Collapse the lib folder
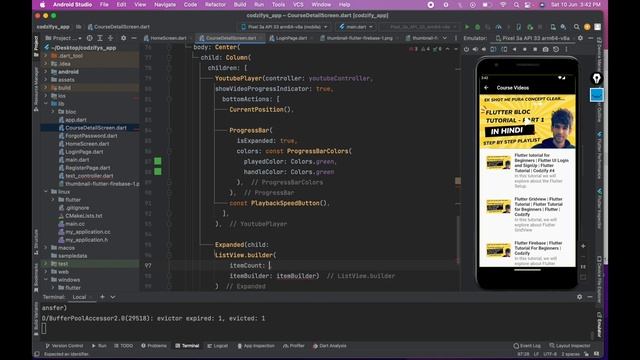The image size is (640, 360). pyautogui.click(x=46, y=104)
